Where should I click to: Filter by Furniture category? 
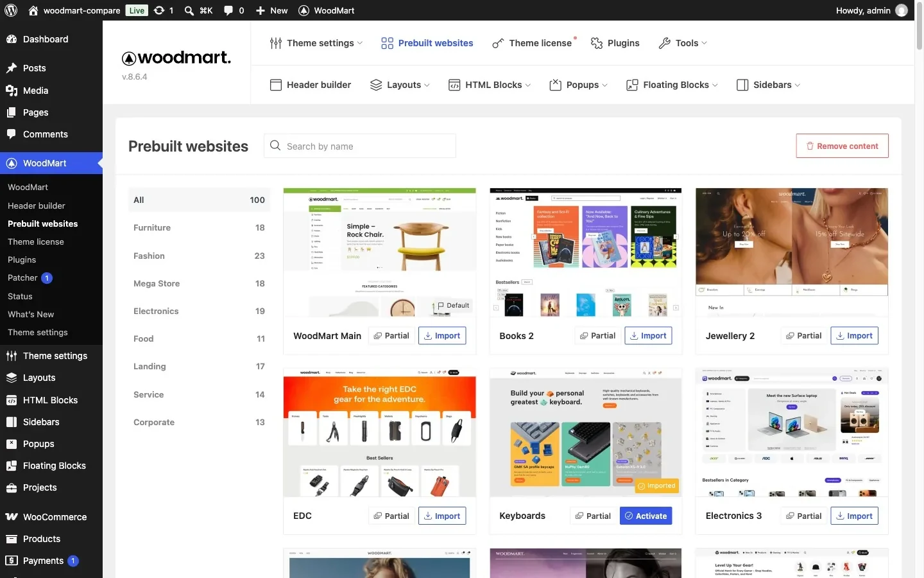pyautogui.click(x=199, y=227)
